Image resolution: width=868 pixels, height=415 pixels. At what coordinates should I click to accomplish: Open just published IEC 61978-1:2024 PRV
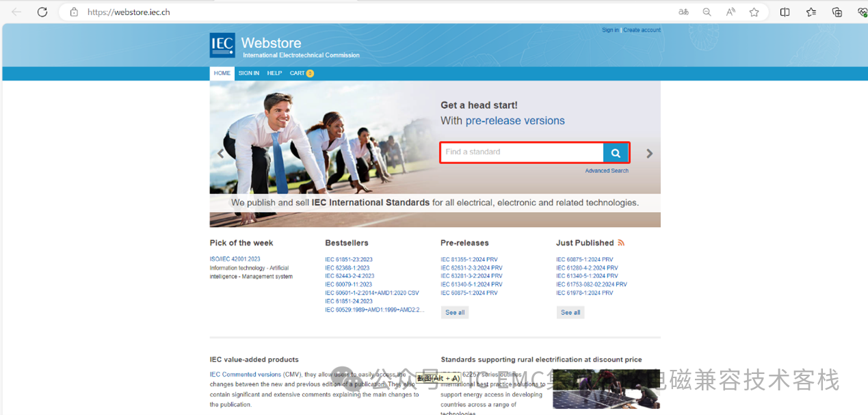tap(585, 293)
